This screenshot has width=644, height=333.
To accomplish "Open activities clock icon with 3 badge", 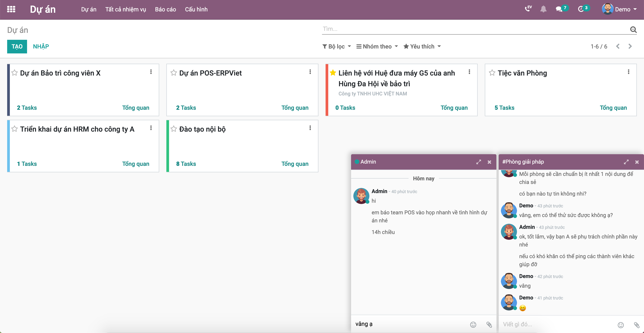I will 581,9.
